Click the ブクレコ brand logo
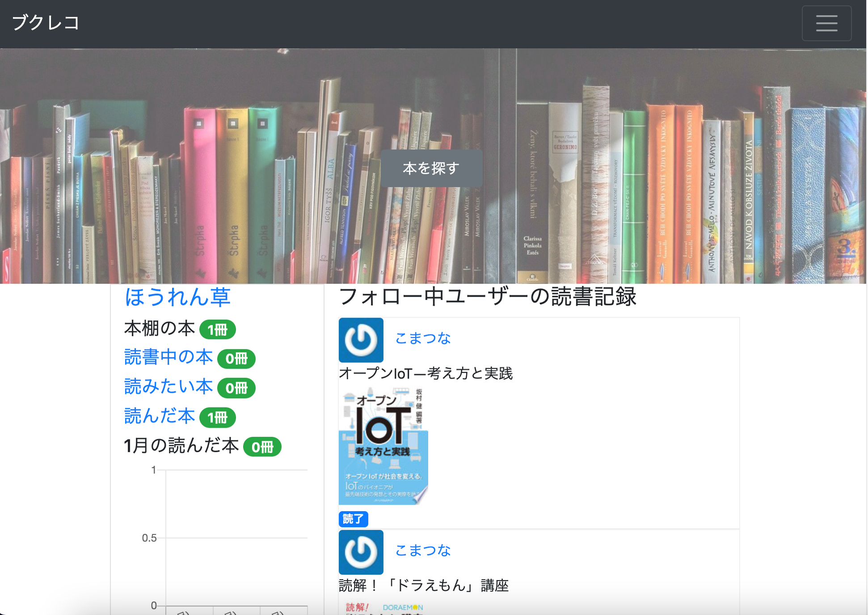The width and height of the screenshot is (868, 615). 46,23
